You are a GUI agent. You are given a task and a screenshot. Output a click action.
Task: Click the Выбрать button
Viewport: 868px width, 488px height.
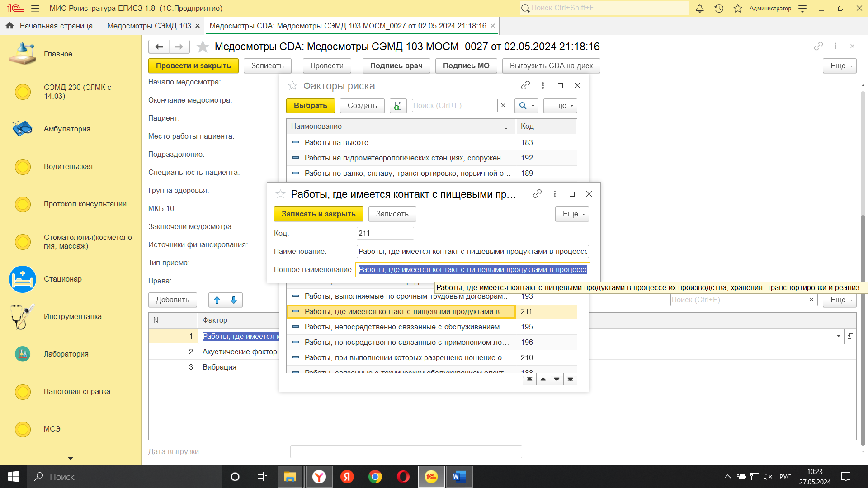(x=310, y=106)
